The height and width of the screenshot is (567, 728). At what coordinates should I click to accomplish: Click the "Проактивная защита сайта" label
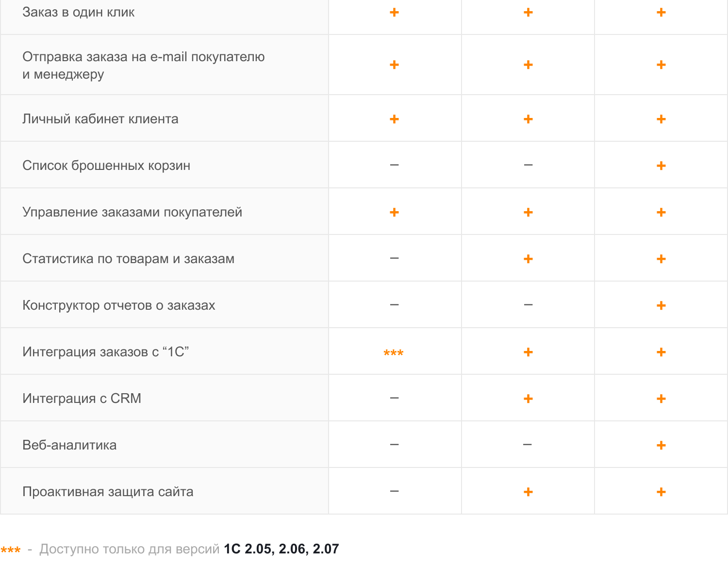tap(108, 492)
